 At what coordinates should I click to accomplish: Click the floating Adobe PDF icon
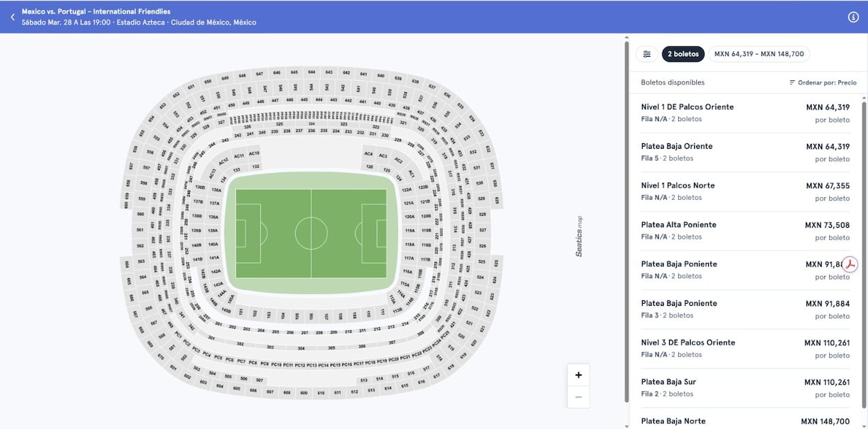(x=851, y=264)
